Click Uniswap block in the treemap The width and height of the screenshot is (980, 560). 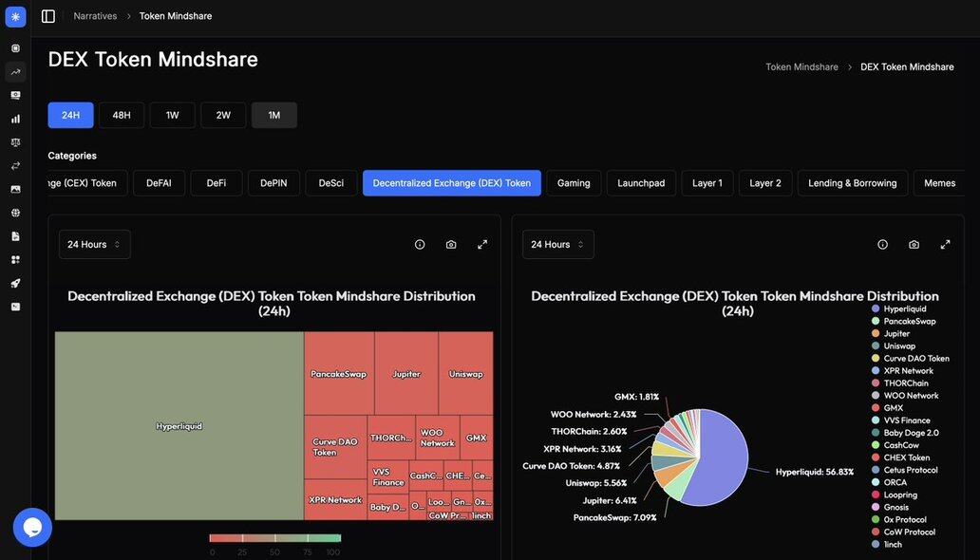coord(466,374)
